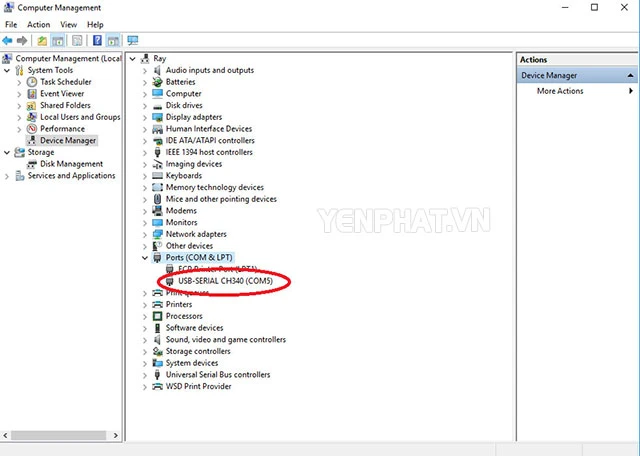Open the View menu
The image size is (640, 456).
click(68, 24)
